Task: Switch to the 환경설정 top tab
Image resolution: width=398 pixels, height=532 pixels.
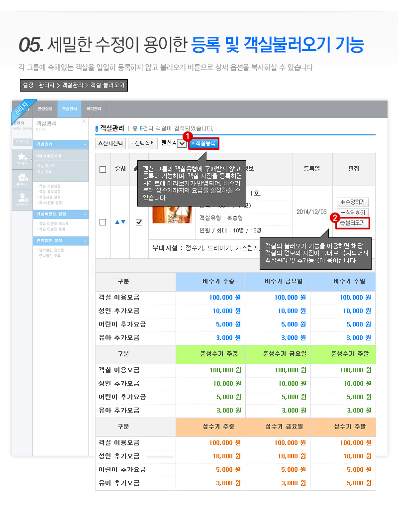Action: pos(45,108)
